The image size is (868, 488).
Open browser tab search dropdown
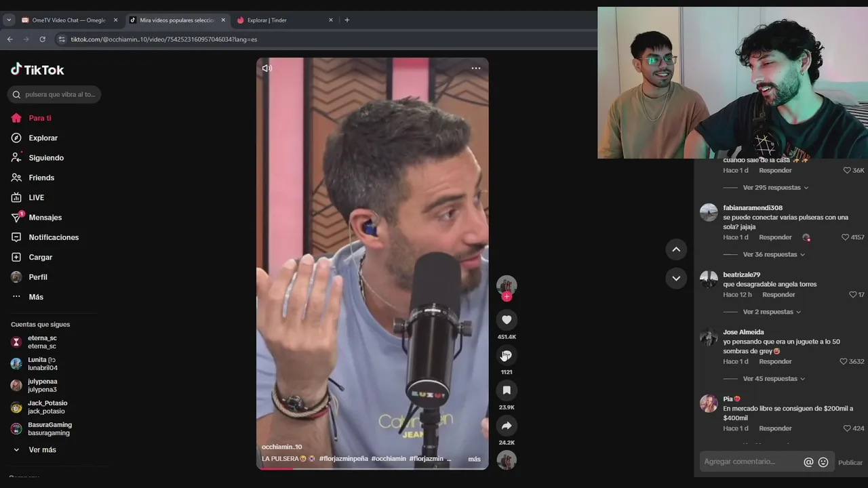coord(9,20)
